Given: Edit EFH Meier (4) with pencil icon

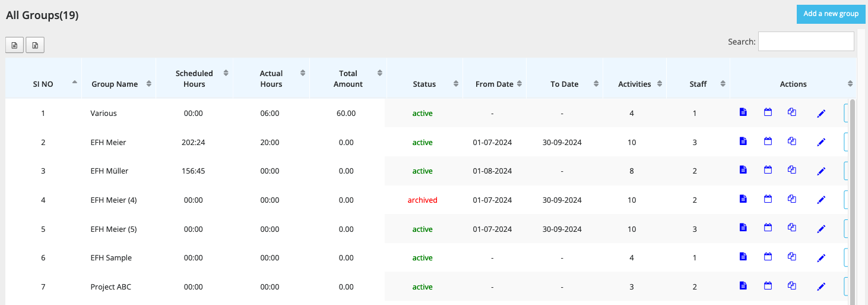Looking at the screenshot, I should click(821, 200).
